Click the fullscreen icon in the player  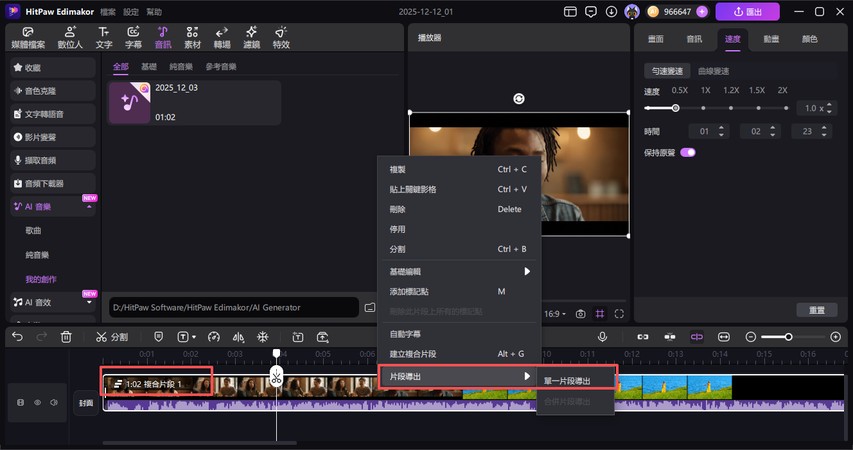(x=619, y=313)
